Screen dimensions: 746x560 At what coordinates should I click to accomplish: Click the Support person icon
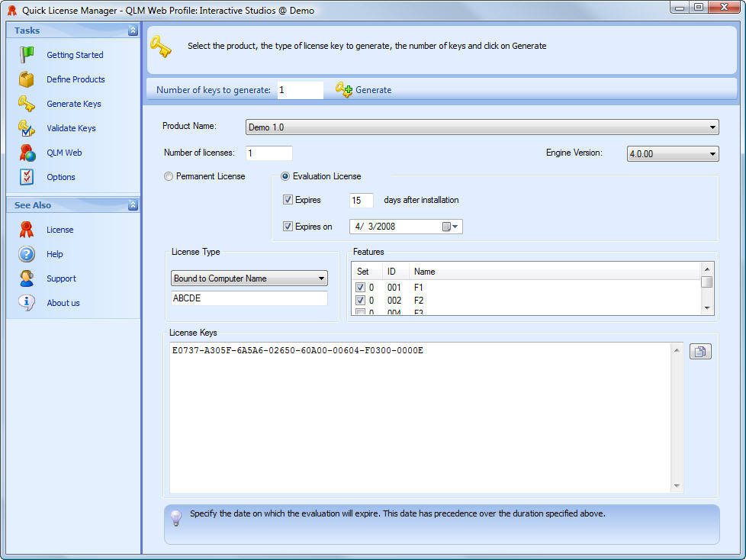tap(27, 278)
